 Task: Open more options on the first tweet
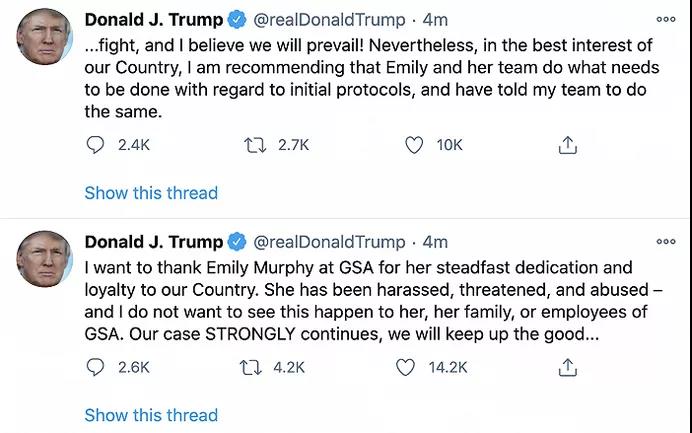coord(665,19)
